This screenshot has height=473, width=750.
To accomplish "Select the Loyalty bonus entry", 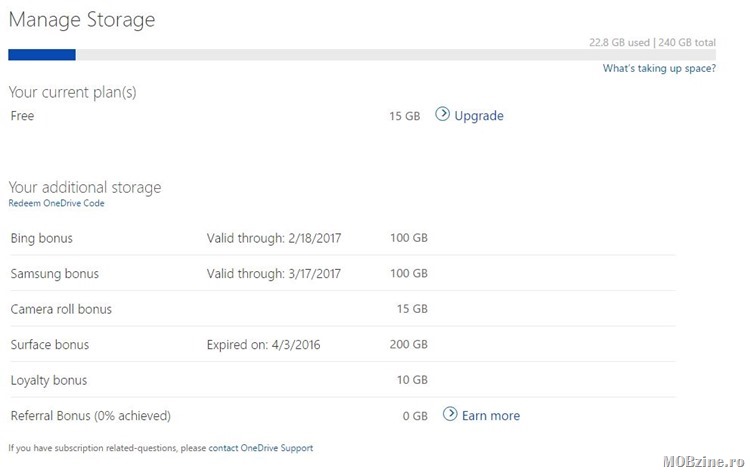I will click(x=48, y=380).
